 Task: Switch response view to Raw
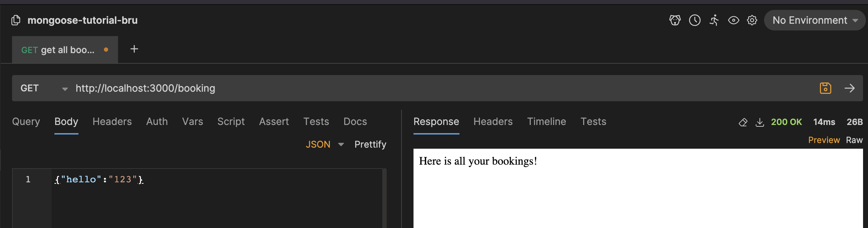coord(854,140)
